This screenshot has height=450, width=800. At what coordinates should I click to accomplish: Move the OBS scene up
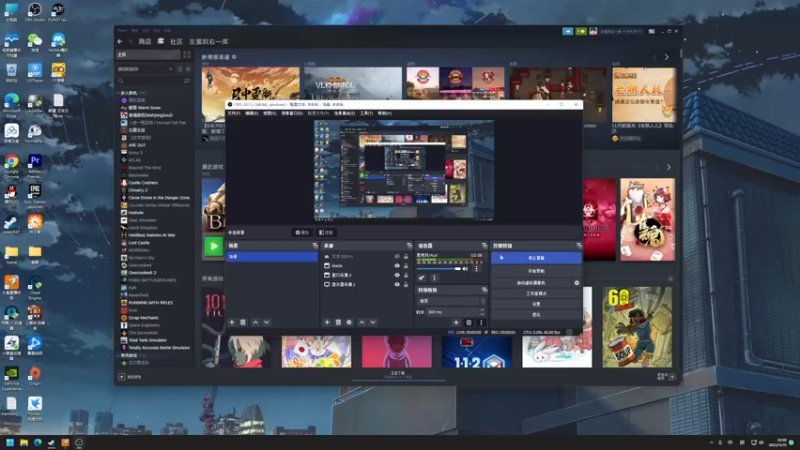pyautogui.click(x=256, y=322)
